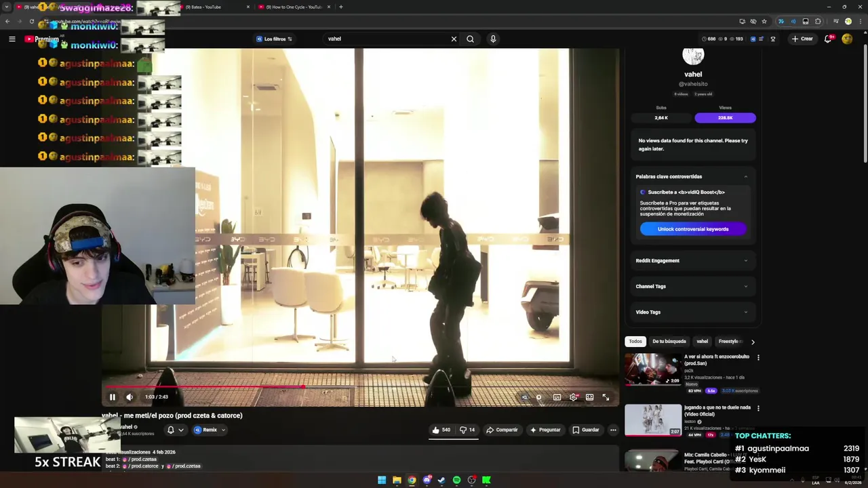Open the YouTube hamburger guide menu
This screenshot has width=868, height=488.
[x=12, y=39]
